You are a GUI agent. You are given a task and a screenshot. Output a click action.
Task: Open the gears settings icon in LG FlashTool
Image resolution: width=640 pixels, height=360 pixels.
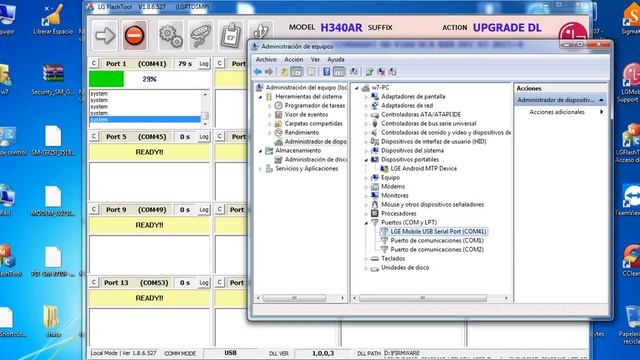click(171, 36)
